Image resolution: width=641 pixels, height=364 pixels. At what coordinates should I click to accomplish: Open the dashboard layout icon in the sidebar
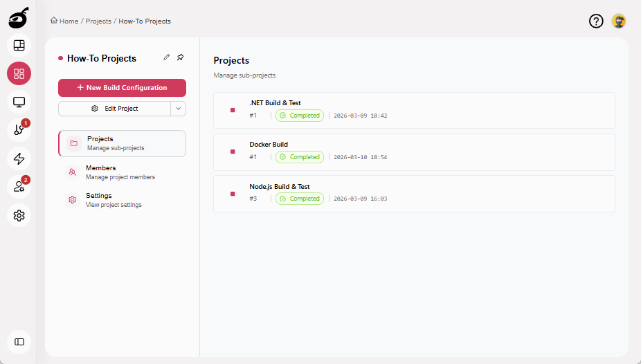tap(19, 46)
